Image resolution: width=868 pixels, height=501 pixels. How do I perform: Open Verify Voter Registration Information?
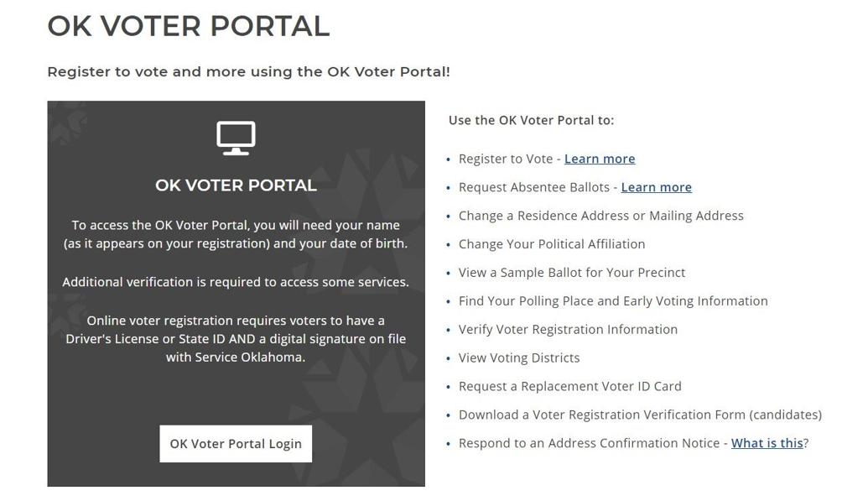coord(568,329)
